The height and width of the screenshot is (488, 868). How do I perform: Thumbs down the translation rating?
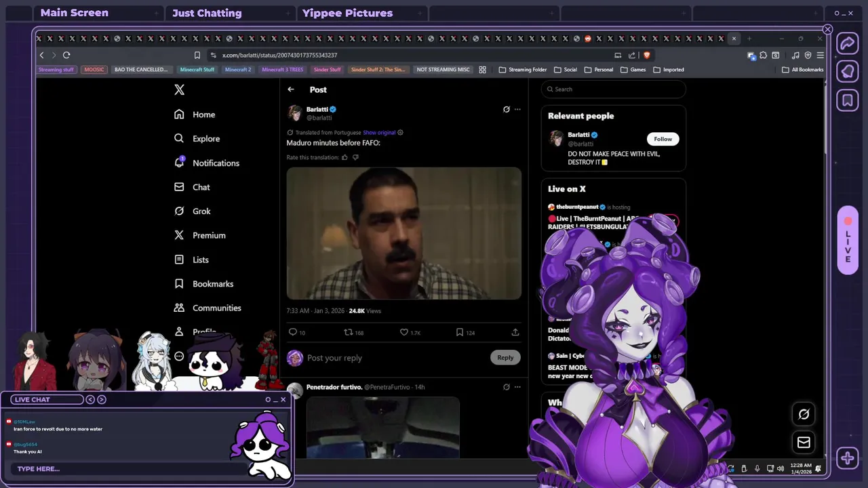click(355, 157)
